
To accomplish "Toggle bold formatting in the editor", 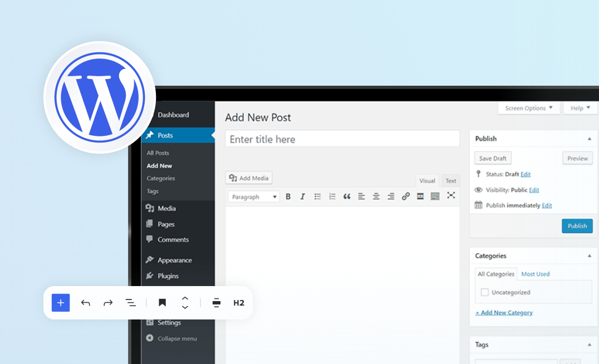I will (288, 196).
